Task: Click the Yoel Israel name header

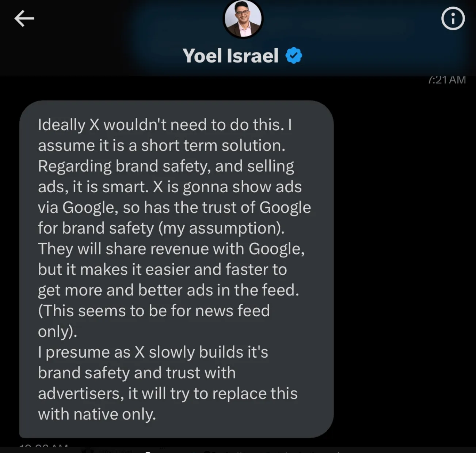Action: [231, 56]
